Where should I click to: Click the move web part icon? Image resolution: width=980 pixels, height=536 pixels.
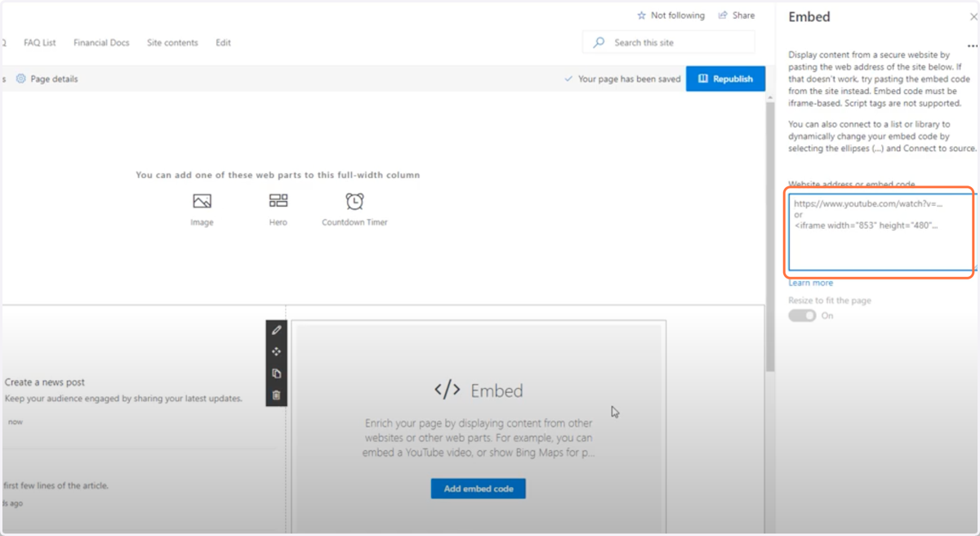(276, 351)
